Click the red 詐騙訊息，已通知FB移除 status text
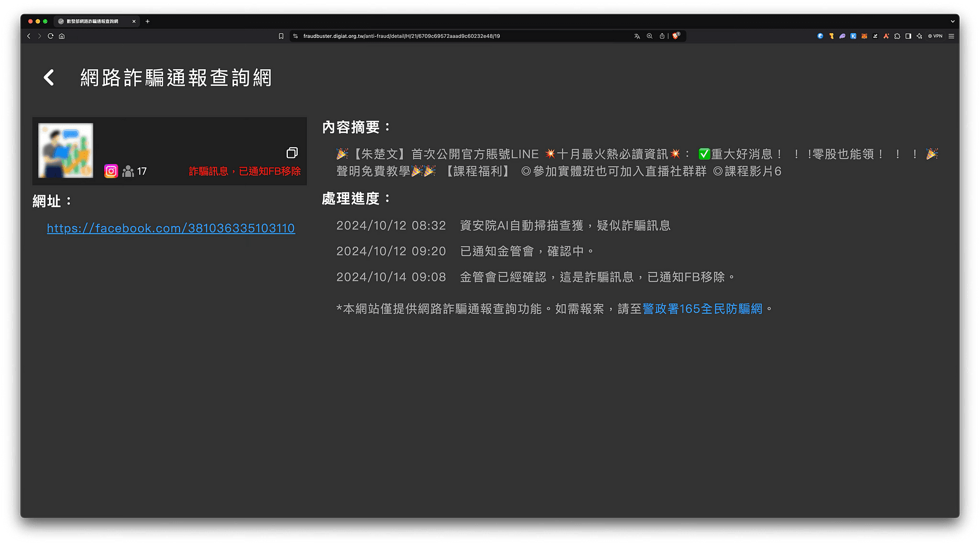Screen dimensions: 980x545 pyautogui.click(x=245, y=171)
